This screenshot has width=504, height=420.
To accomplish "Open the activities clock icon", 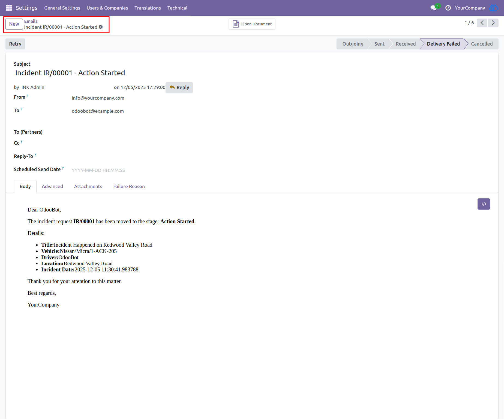I will (448, 8).
